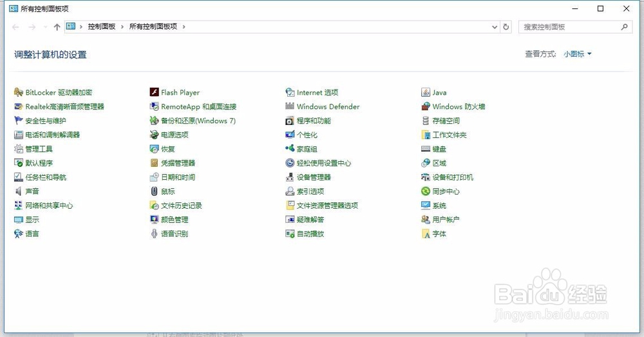Click the title bar window icon

pos(14,8)
